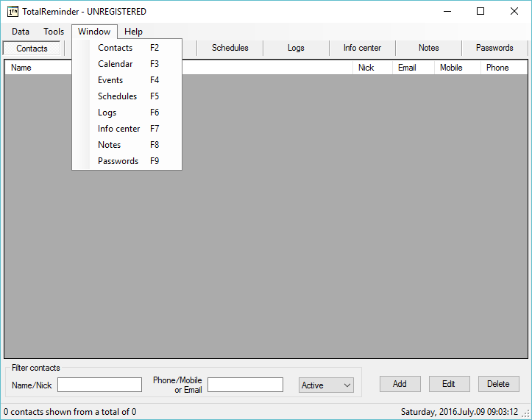
Task: Choose Schedules F5 from the Window menu
Action: click(127, 96)
